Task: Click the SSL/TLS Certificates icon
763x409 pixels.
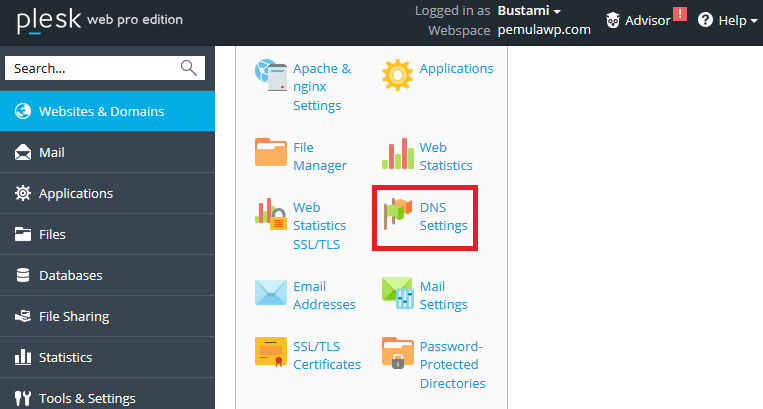Action: [271, 352]
